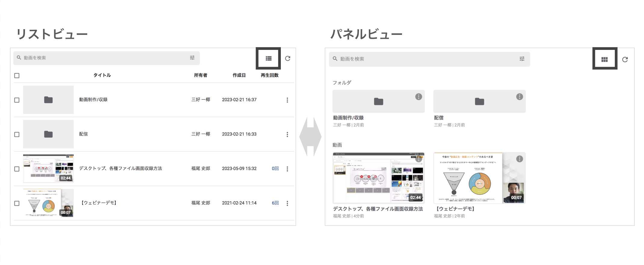
Task: Refresh the panel view with reload icon
Action: [x=625, y=59]
